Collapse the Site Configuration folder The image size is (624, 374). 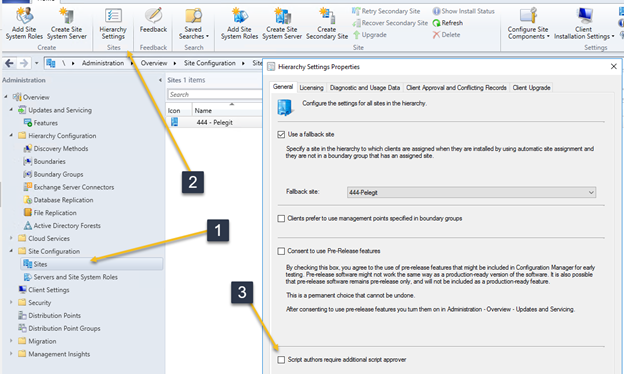pyautogui.click(x=11, y=251)
